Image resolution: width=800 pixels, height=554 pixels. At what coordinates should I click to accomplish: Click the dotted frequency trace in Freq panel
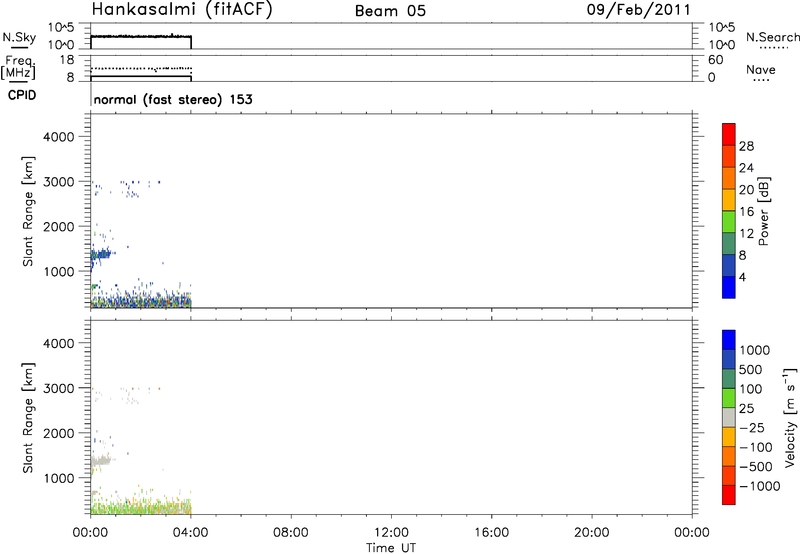[x=141, y=68]
